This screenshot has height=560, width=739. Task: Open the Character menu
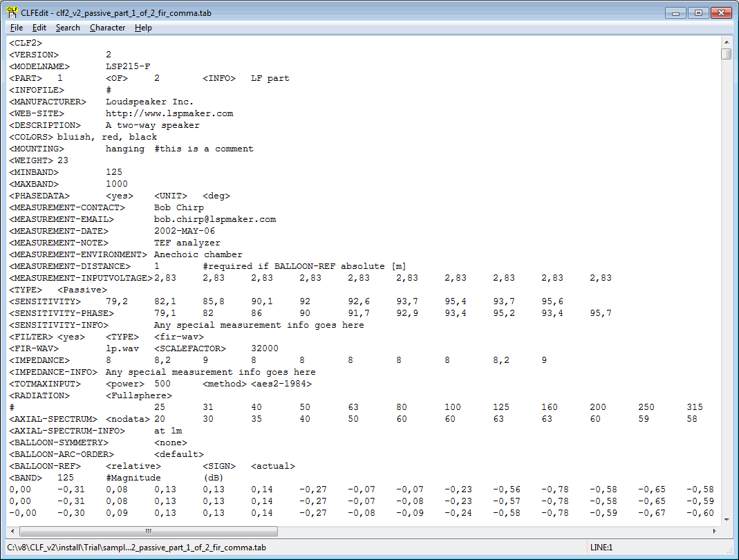click(x=107, y=28)
